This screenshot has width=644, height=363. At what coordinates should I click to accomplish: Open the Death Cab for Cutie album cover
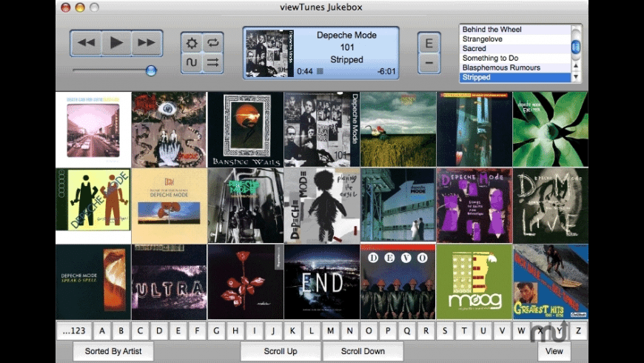(x=93, y=130)
